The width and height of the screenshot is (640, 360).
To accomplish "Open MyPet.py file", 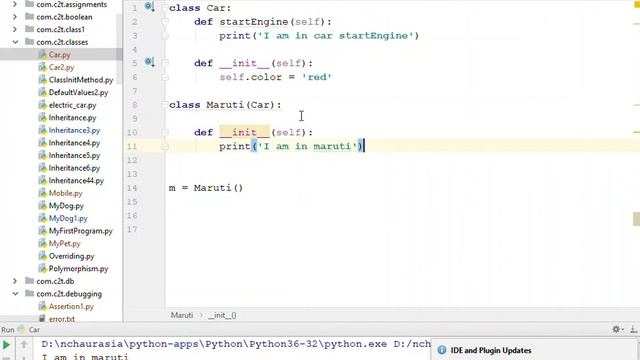I will 64,244.
